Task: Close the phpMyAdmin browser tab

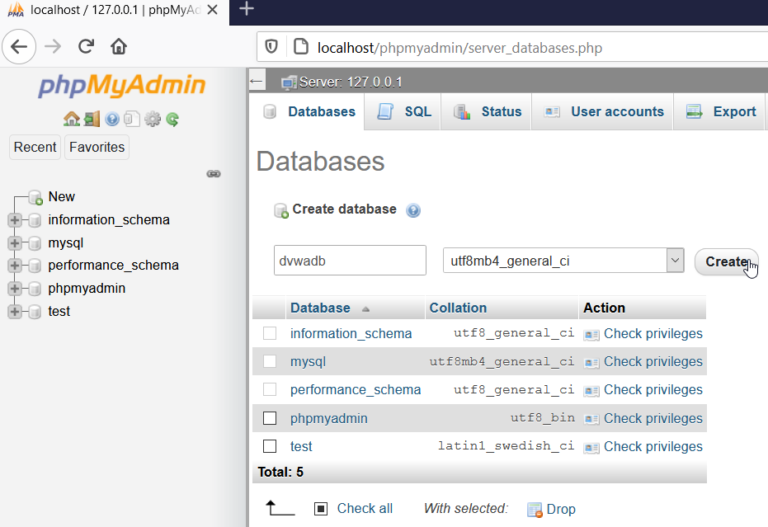Action: (212, 10)
